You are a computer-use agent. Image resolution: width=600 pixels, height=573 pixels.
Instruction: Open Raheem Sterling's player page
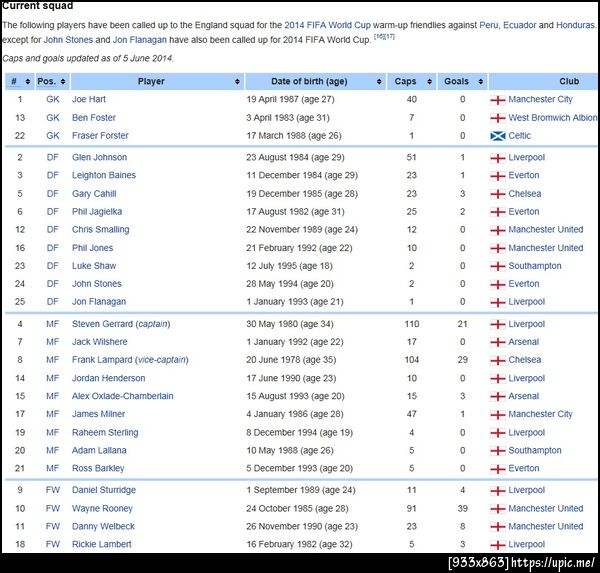(x=105, y=433)
